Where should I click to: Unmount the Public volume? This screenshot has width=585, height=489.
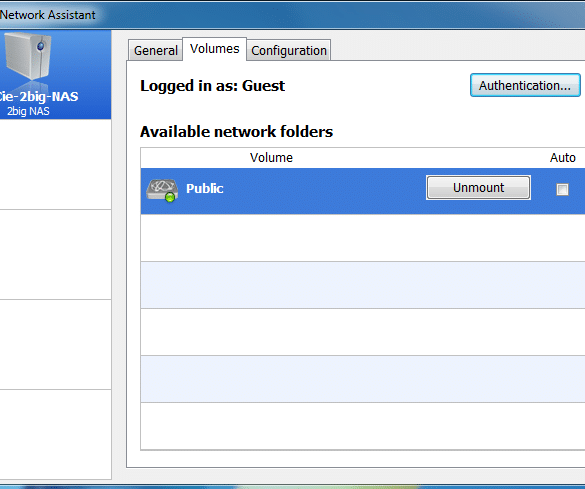click(478, 188)
